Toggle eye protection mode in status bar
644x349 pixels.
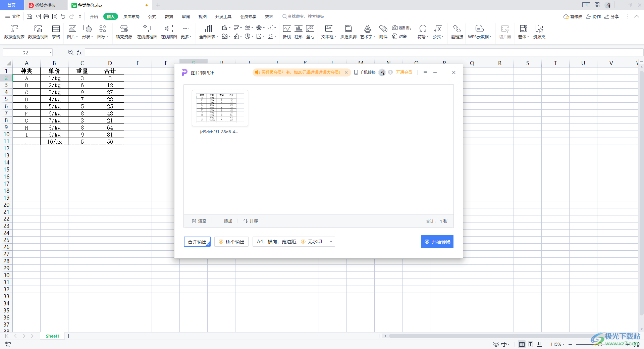point(496,344)
